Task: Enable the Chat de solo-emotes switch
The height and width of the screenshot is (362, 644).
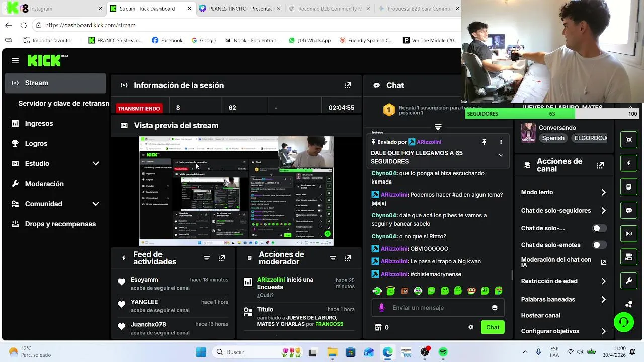Action: click(x=599, y=245)
